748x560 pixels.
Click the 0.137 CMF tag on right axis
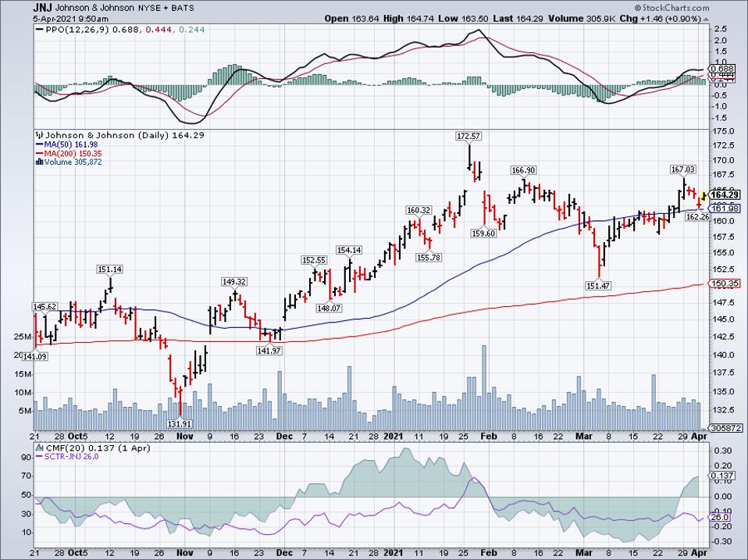tap(721, 476)
